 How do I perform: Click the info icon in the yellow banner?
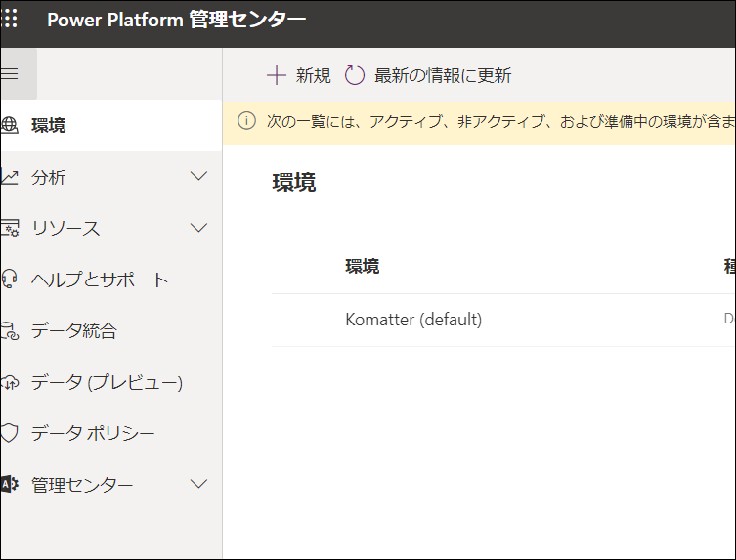click(x=246, y=121)
